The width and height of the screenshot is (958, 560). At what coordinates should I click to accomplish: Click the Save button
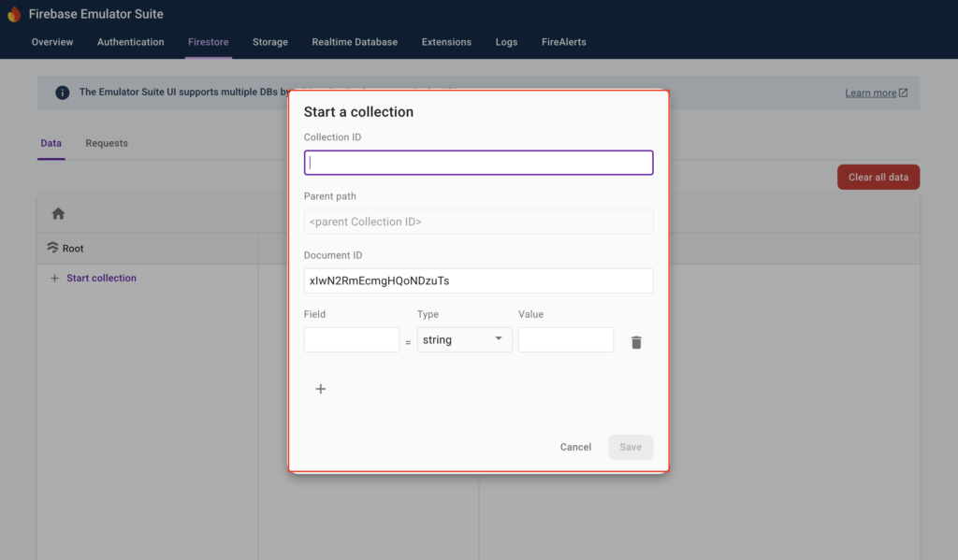(x=631, y=447)
